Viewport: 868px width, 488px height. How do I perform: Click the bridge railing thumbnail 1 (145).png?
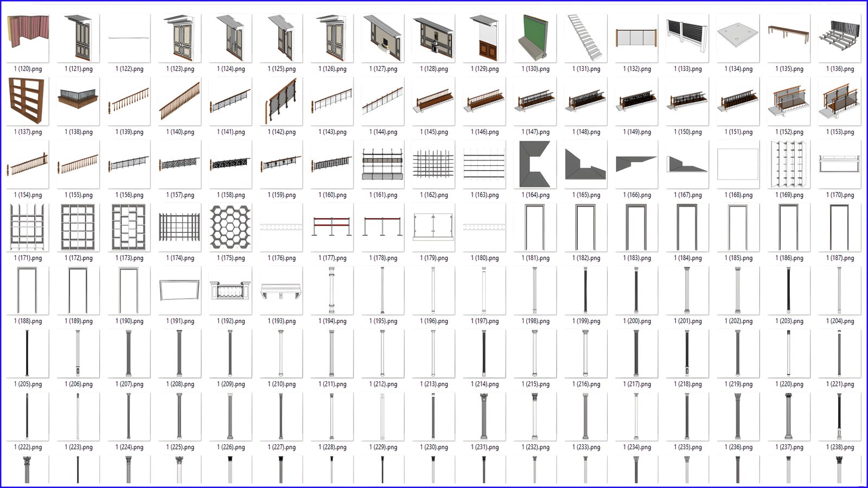pos(433,101)
